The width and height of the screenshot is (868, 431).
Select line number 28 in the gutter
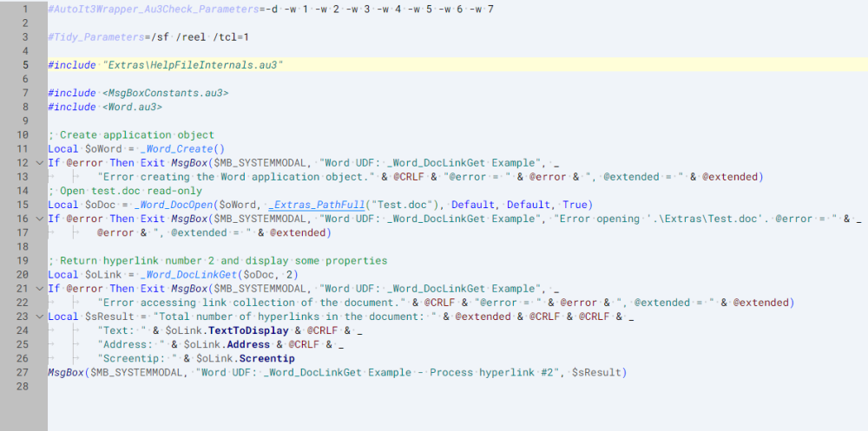[x=23, y=386]
